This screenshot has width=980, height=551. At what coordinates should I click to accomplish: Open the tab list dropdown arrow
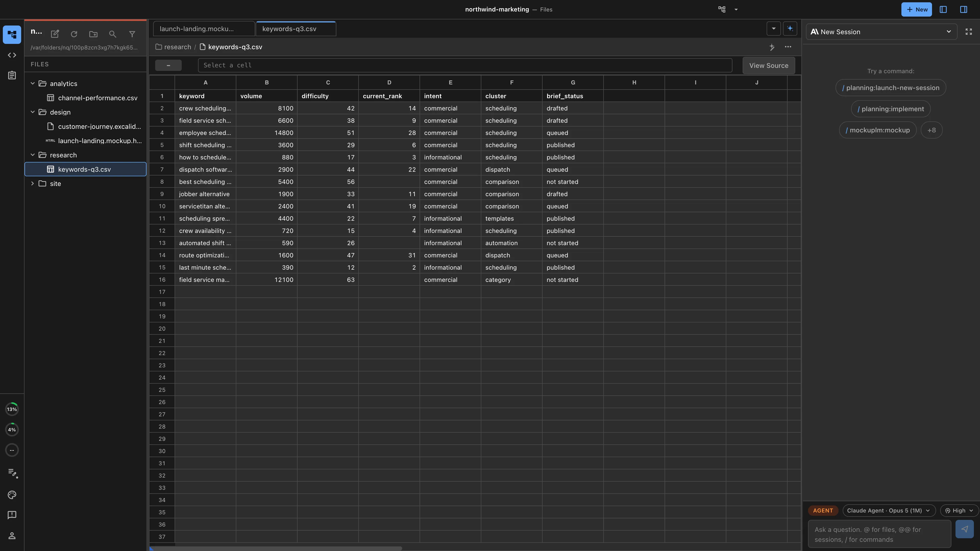coord(774,29)
